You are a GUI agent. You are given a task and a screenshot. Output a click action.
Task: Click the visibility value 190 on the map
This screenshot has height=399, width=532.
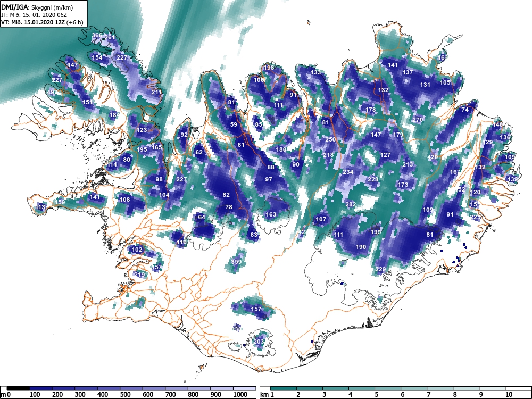[361, 247]
